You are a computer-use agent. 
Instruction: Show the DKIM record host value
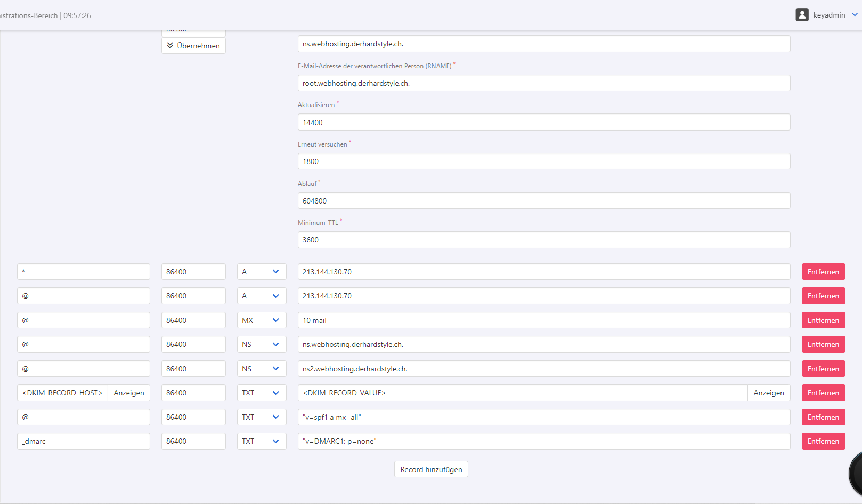pyautogui.click(x=129, y=393)
